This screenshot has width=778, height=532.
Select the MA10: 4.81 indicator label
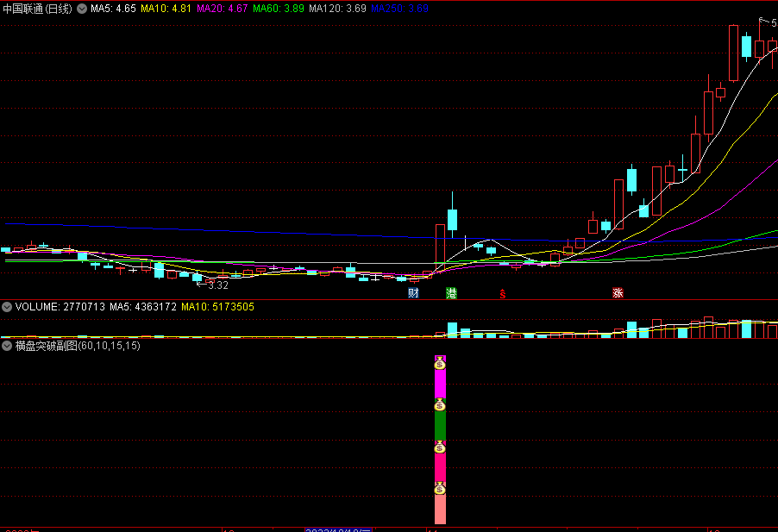[x=166, y=9]
